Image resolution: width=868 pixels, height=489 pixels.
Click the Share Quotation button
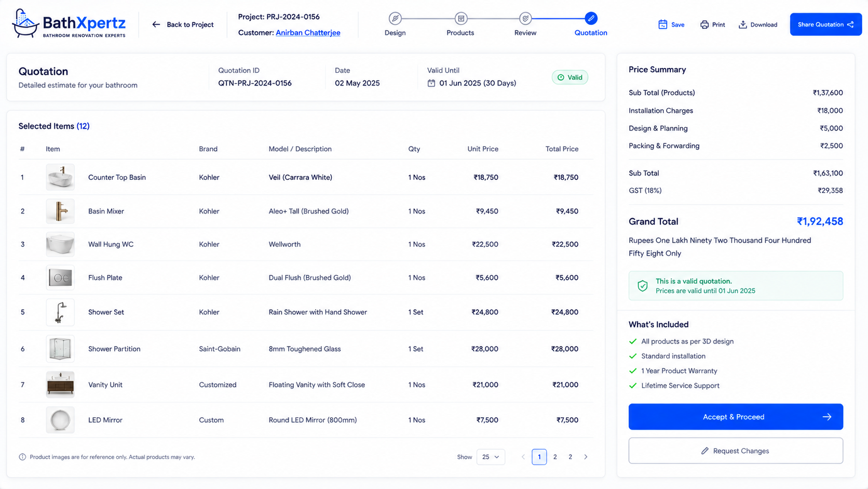[825, 24]
